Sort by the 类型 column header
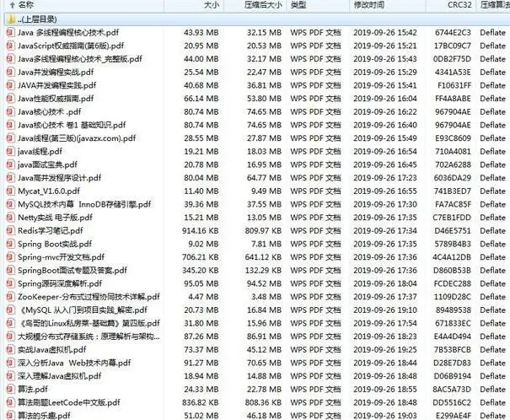Viewport: 510px width, 420px height. click(298, 5)
